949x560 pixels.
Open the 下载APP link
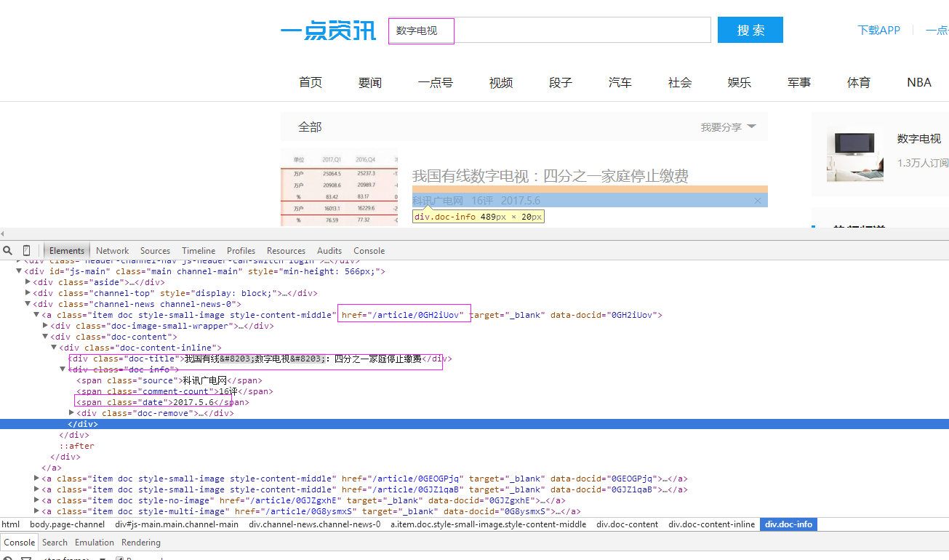pyautogui.click(x=878, y=30)
